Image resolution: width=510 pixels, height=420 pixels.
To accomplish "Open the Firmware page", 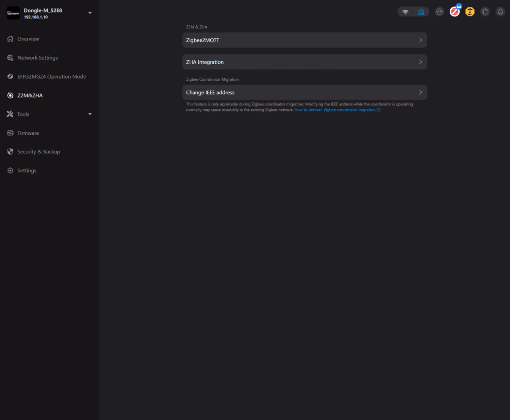I will (28, 133).
